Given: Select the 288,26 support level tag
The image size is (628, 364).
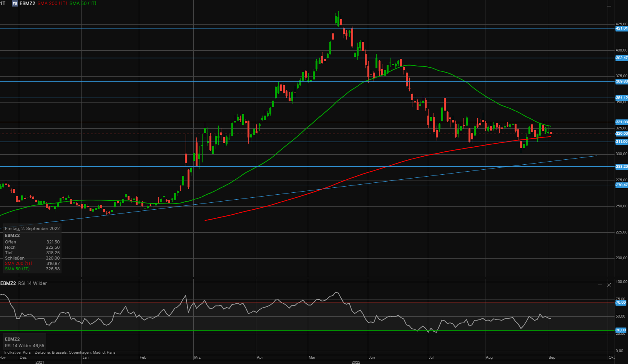Looking at the screenshot, I should click(621, 167).
